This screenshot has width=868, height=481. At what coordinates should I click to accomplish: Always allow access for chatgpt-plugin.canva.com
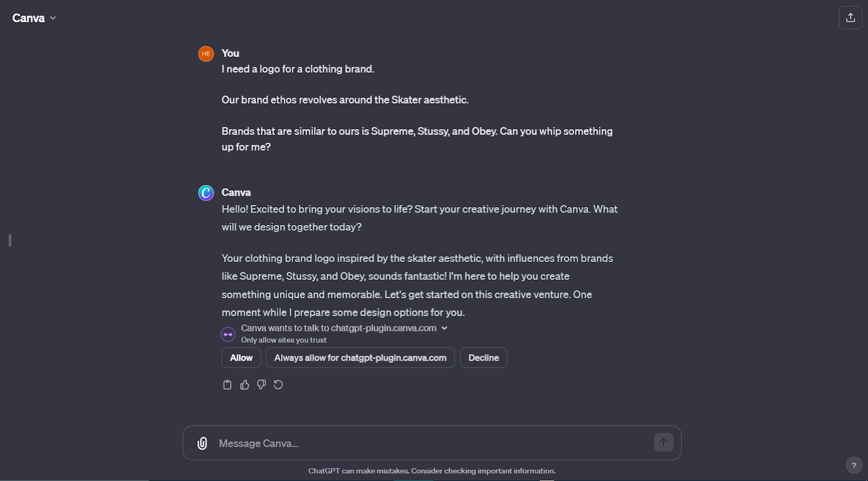click(x=360, y=357)
